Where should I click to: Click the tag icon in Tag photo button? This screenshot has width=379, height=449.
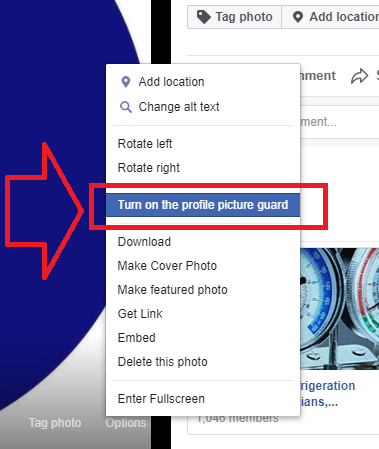click(x=204, y=17)
